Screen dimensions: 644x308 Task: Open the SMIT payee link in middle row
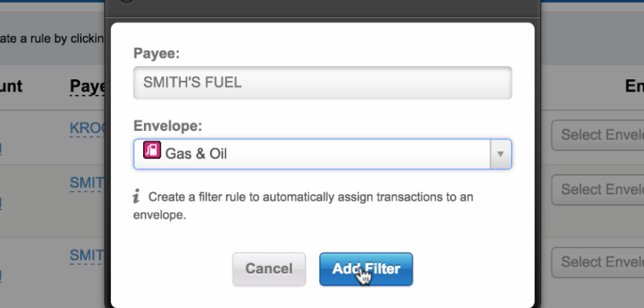[x=87, y=183]
